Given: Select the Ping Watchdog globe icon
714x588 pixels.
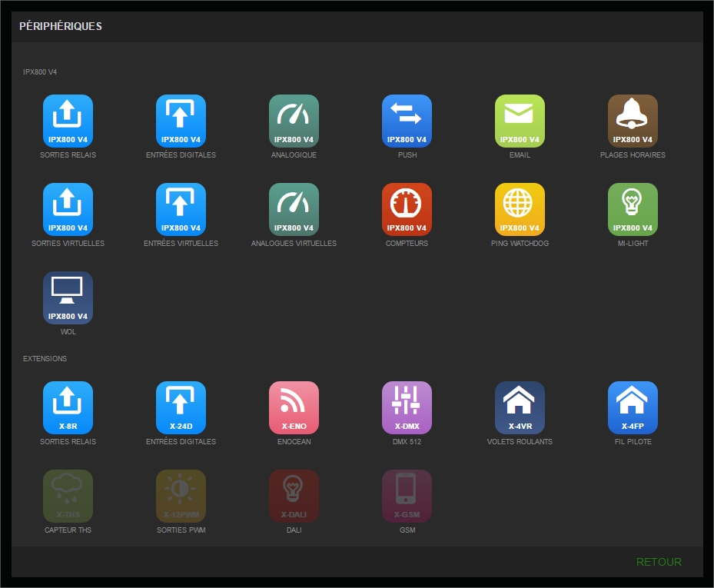Looking at the screenshot, I should coord(520,209).
